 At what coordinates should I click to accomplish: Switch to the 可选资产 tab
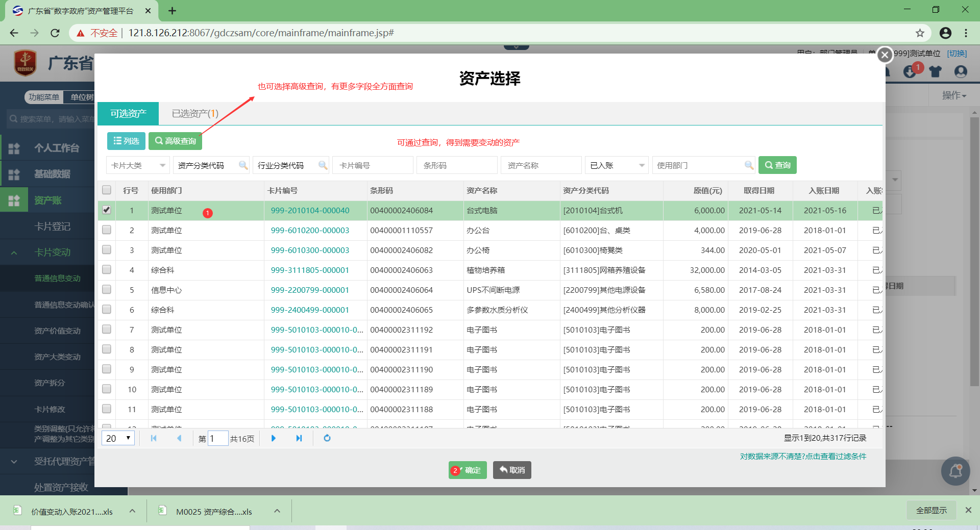[x=128, y=113]
